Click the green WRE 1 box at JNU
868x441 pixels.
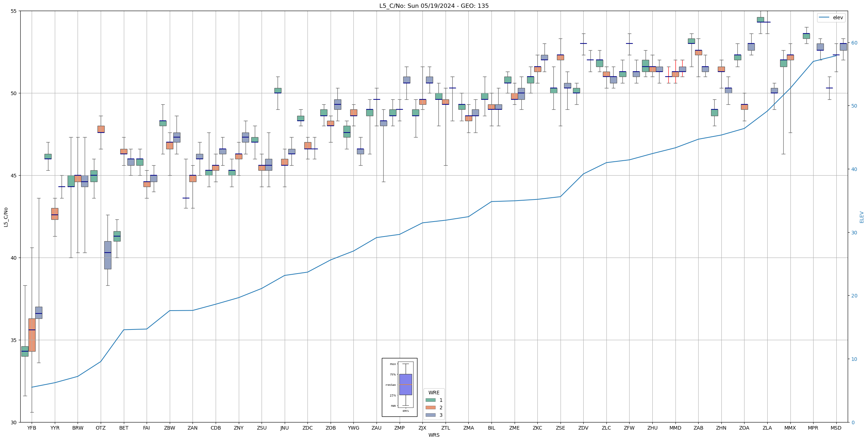click(x=278, y=90)
